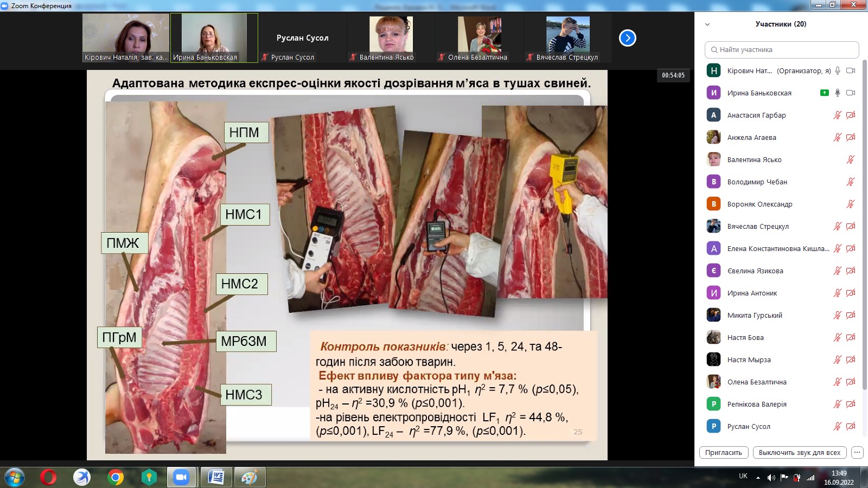
Task: Toggle the muted microphone of Настя Бова
Action: tap(838, 337)
